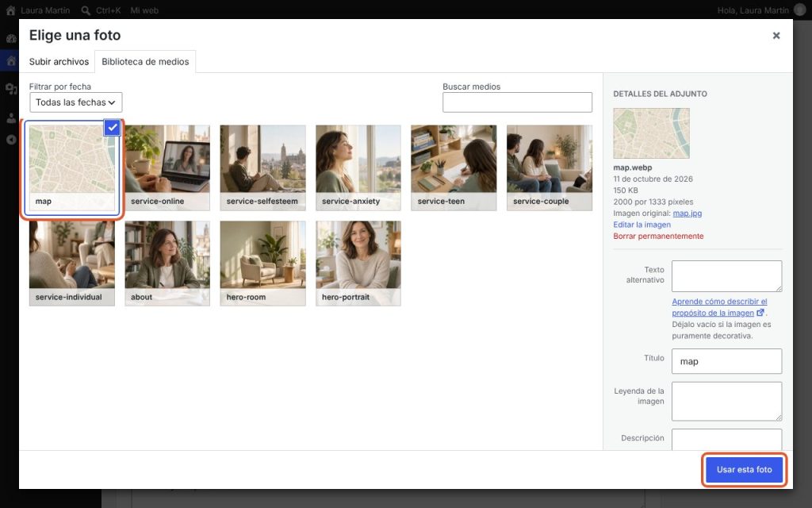Select the service-couple photo
This screenshot has width=812, height=508.
point(550,168)
